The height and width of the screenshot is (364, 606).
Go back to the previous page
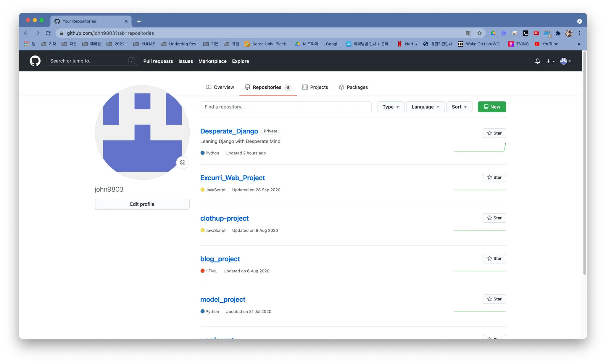pyautogui.click(x=26, y=33)
